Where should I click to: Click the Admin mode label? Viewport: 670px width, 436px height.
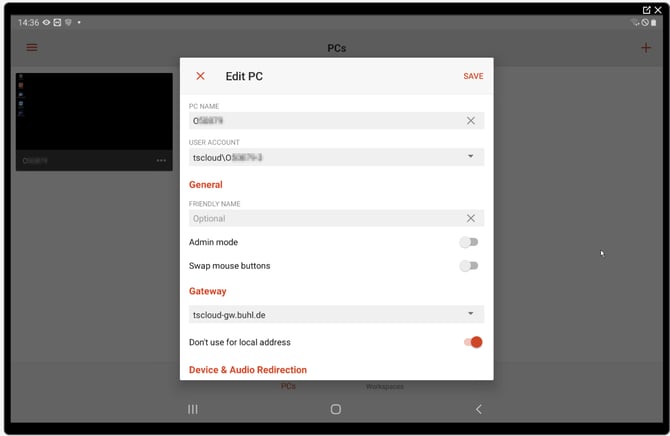coord(213,242)
